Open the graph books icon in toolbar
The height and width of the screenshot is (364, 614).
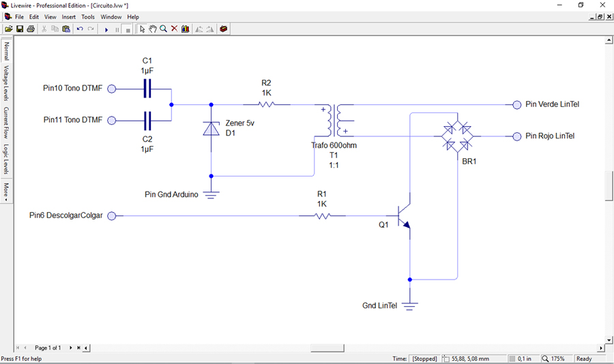pyautogui.click(x=185, y=29)
